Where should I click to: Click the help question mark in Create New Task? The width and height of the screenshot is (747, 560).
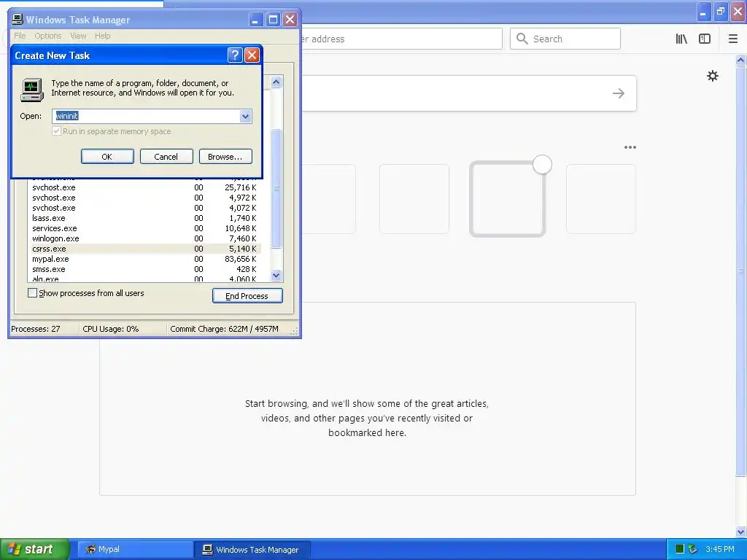[235, 55]
